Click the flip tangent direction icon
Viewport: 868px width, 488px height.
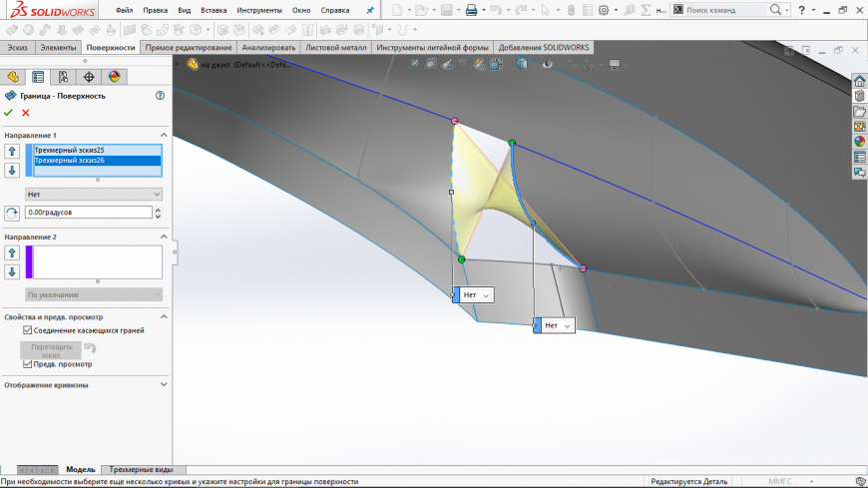12,213
